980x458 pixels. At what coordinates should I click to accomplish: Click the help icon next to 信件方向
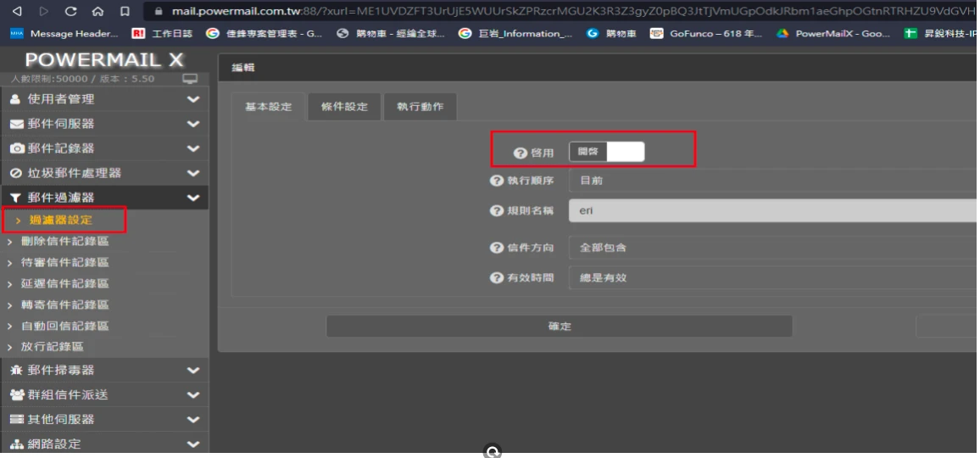pos(496,248)
